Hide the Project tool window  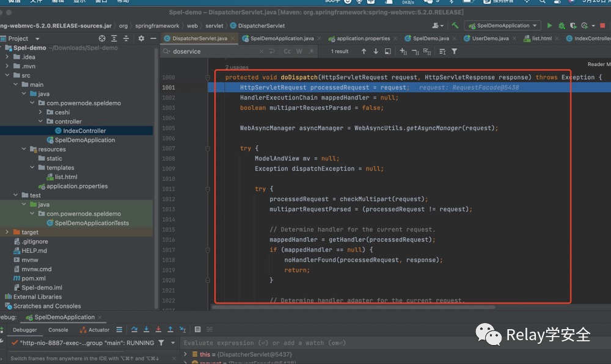tap(153, 38)
